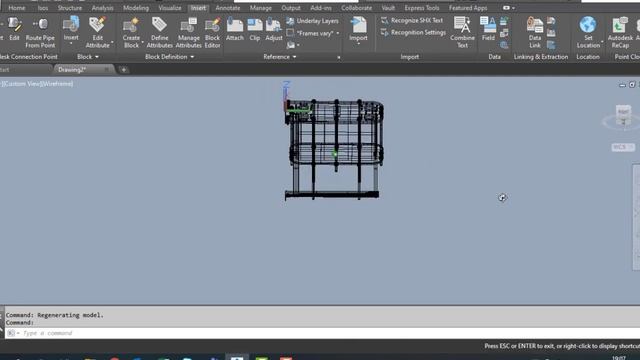Switch to the Isos ribbon tab
Screen dimensions: 640x360
[42, 8]
